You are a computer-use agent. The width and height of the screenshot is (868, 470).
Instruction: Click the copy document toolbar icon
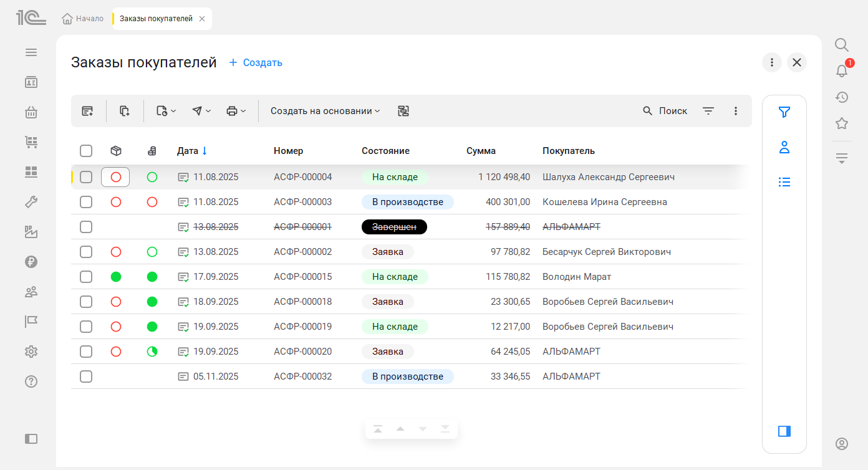(124, 110)
